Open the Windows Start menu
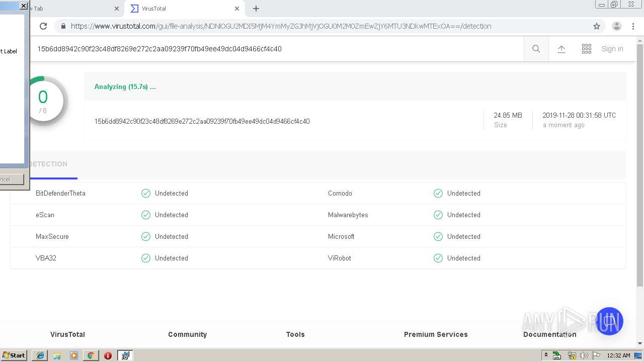 click(x=14, y=355)
